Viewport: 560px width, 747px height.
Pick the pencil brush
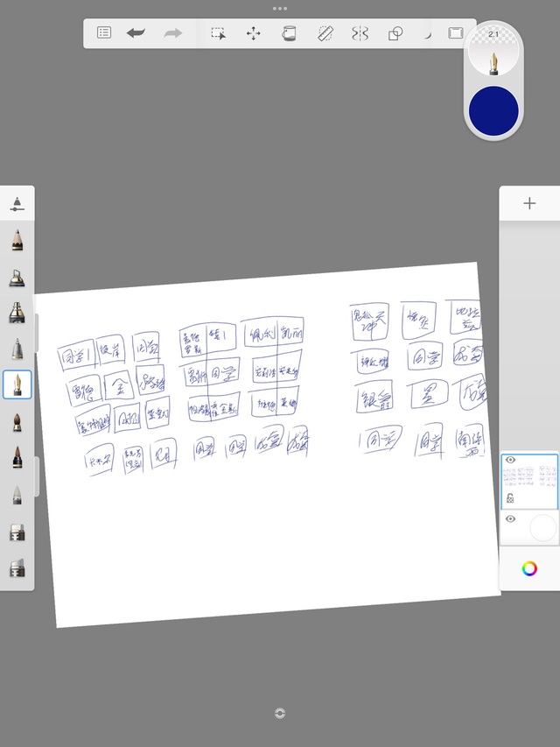17,239
